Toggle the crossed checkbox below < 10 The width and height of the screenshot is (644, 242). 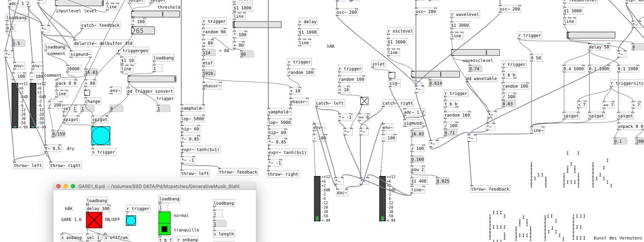coord(364,101)
